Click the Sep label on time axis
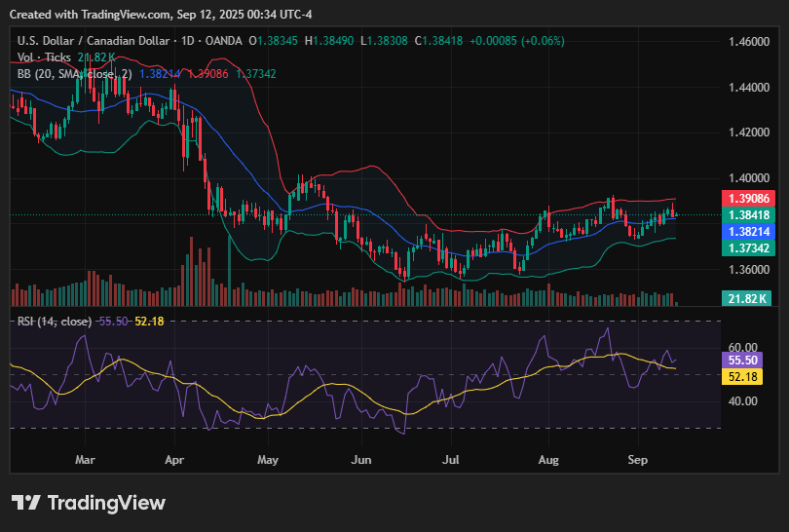The width and height of the screenshot is (789, 532). tap(638, 460)
